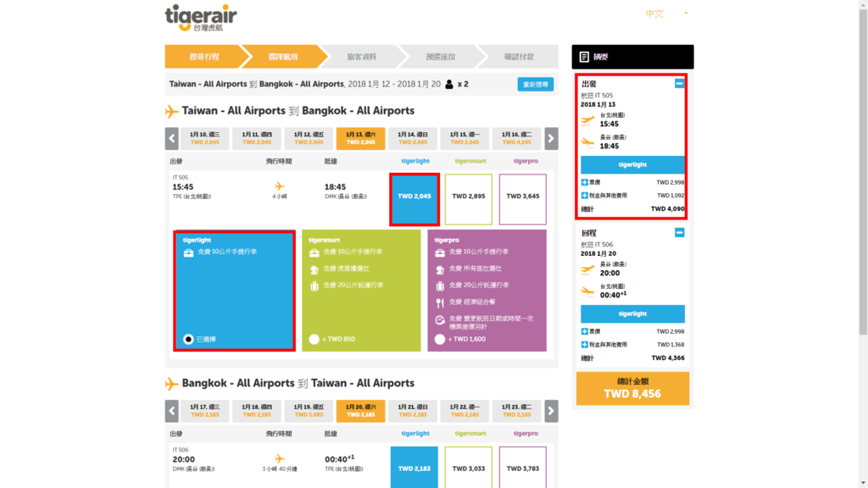
Task: Pick outbound date 1月12
Action: click(x=309, y=138)
